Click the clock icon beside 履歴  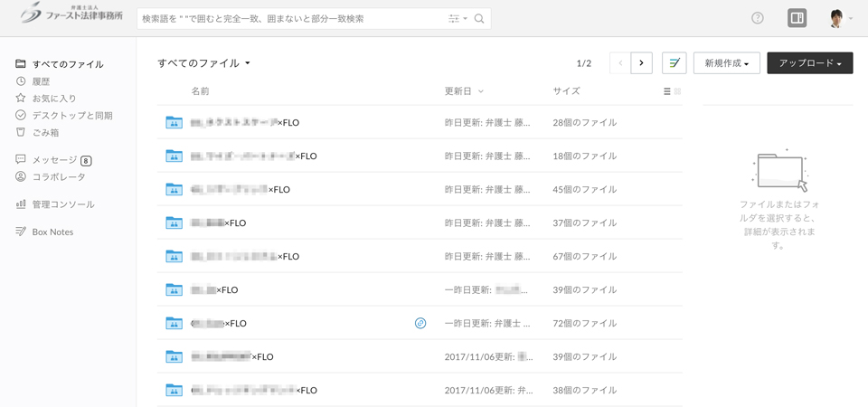coord(21,81)
